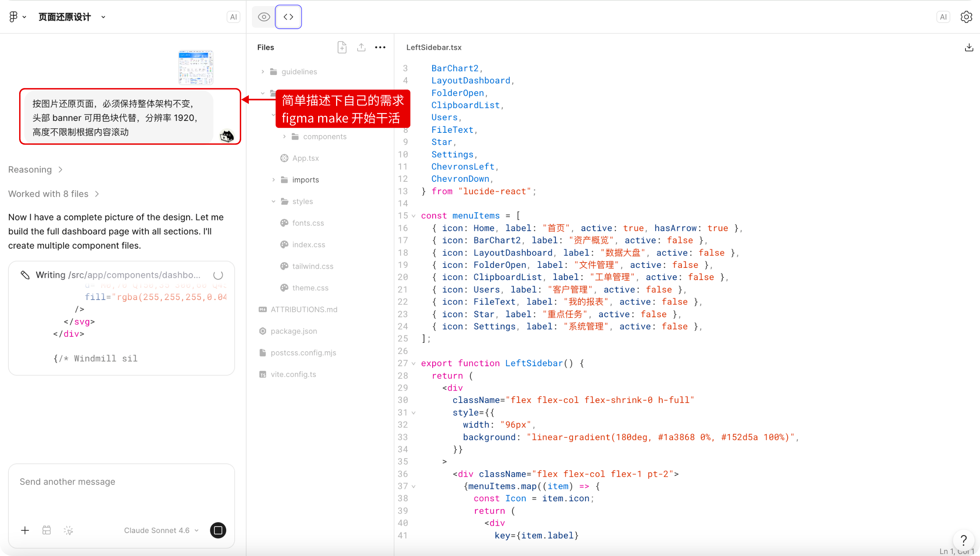Click the theme.css palette icon
Image resolution: width=980 pixels, height=556 pixels.
tap(284, 288)
